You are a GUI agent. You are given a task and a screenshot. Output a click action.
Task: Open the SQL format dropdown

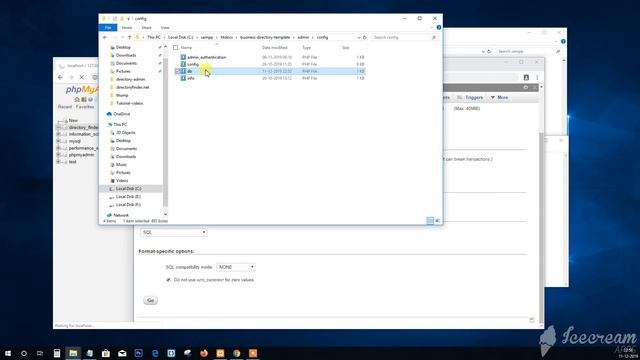click(x=174, y=232)
